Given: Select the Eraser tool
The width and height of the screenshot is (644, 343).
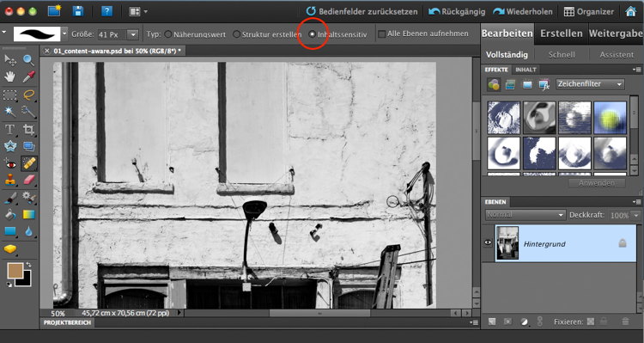Looking at the screenshot, I should coord(28,181).
